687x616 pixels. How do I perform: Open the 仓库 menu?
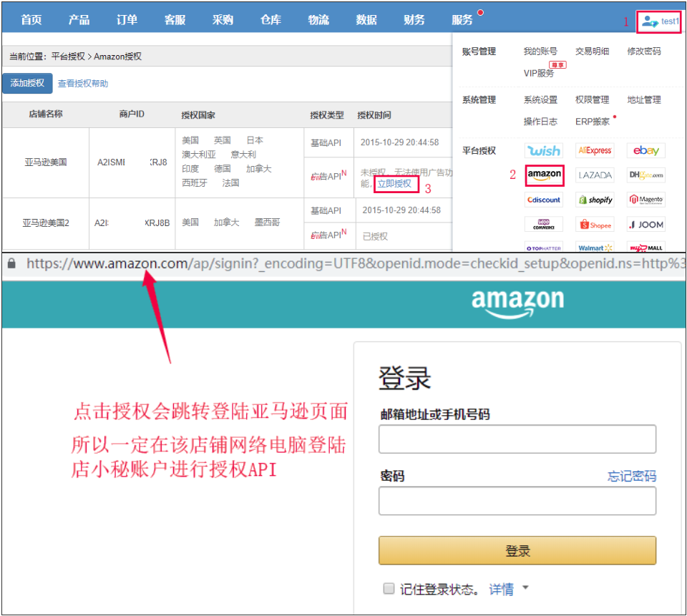(271, 20)
